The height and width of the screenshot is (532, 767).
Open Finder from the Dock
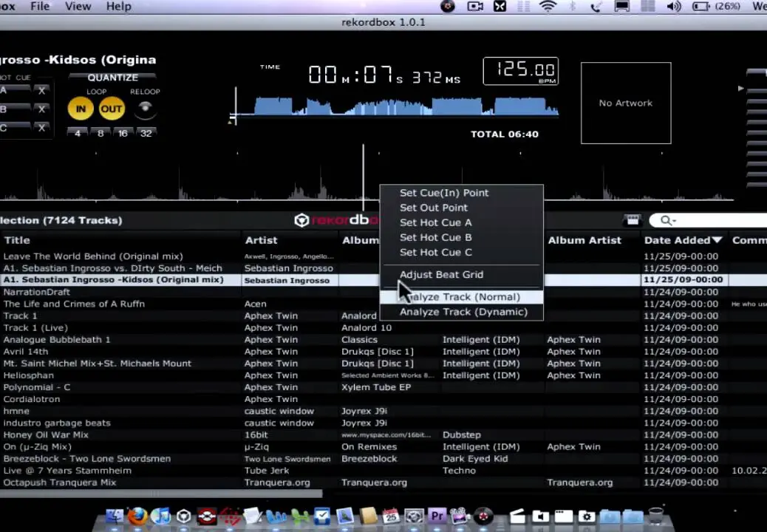pos(115,516)
